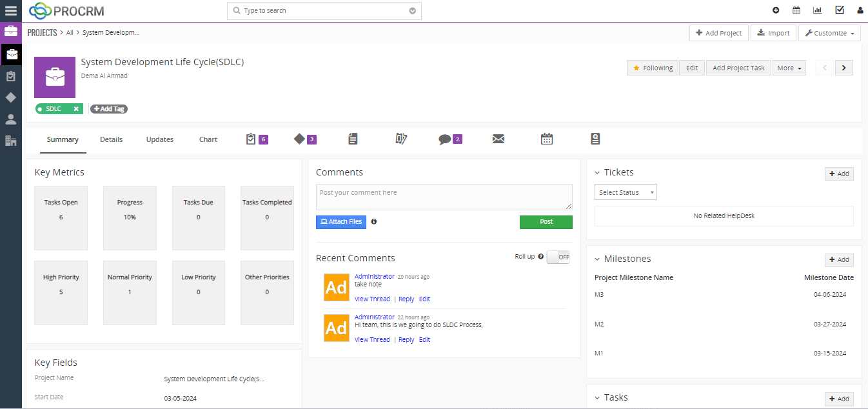Click the quick create plus icon
Screen dimensions: 868x409
coord(776,10)
